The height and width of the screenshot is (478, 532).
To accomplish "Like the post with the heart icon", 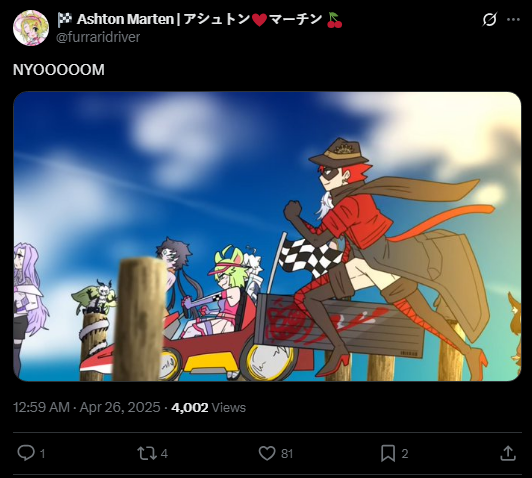I will pyautogui.click(x=267, y=453).
